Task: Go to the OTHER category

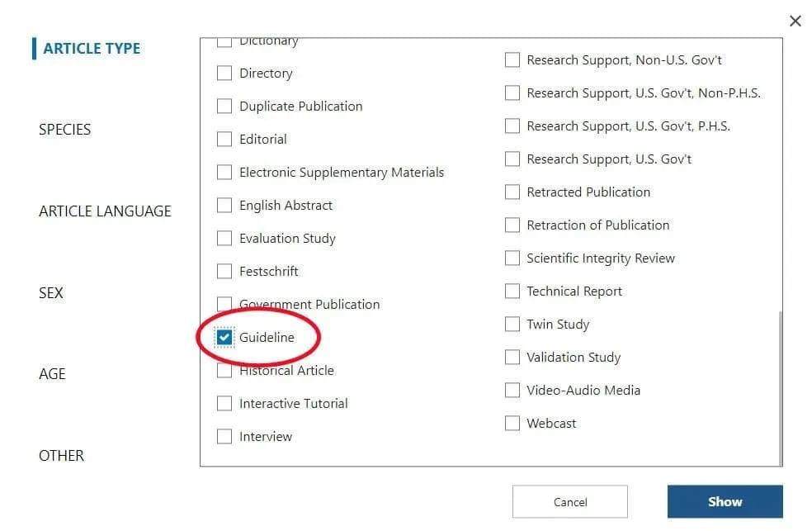Action: pyautogui.click(x=61, y=456)
